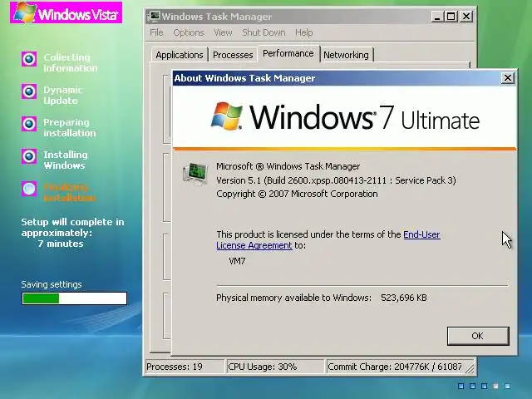The width and height of the screenshot is (532, 399).
Task: Select the Performance tab
Action: [x=288, y=53]
